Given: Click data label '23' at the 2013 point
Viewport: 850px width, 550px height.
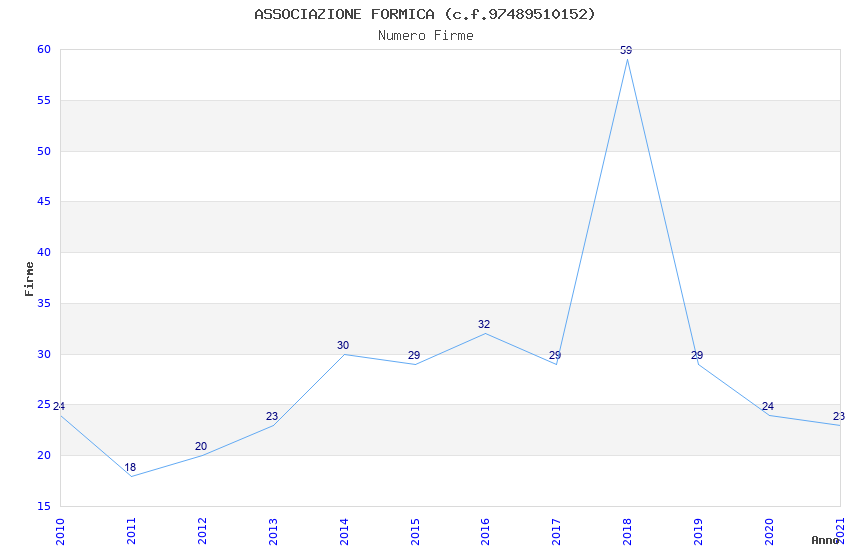Looking at the screenshot, I should (x=272, y=416).
